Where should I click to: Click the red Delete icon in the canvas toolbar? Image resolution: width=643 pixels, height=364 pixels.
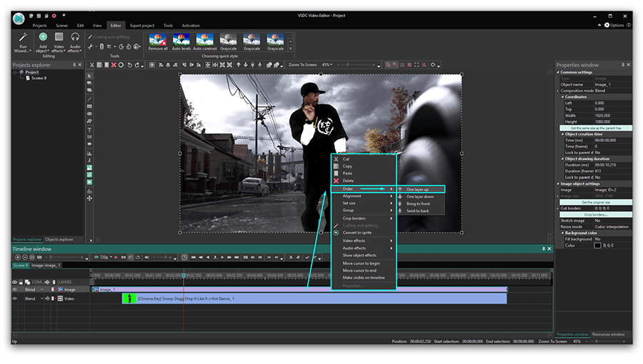[113, 65]
